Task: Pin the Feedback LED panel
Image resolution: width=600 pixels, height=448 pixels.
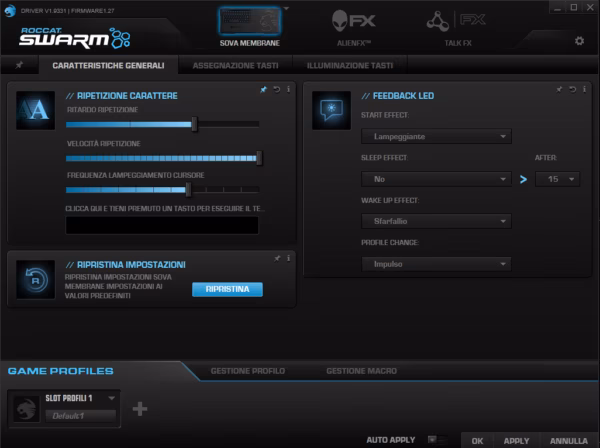Action: (x=559, y=90)
